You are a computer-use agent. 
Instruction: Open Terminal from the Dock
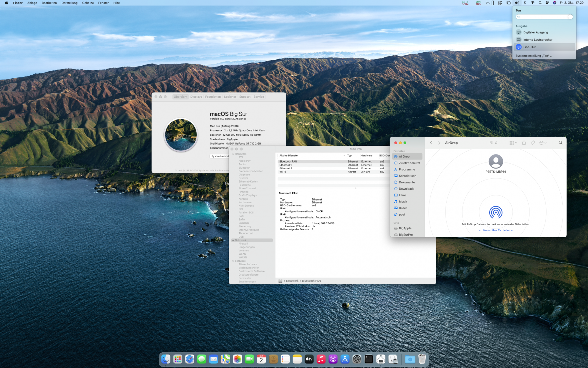pyautogui.click(x=369, y=359)
